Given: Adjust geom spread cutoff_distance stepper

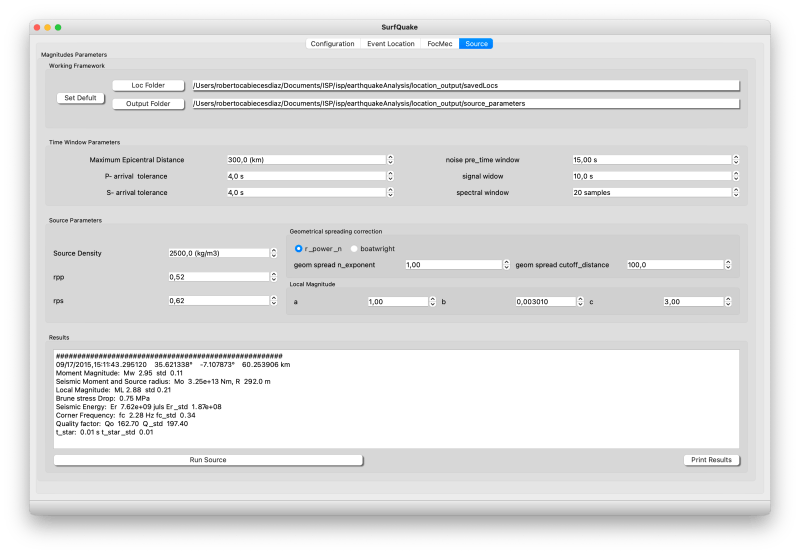Looking at the screenshot, I should pyautogui.click(x=728, y=265).
